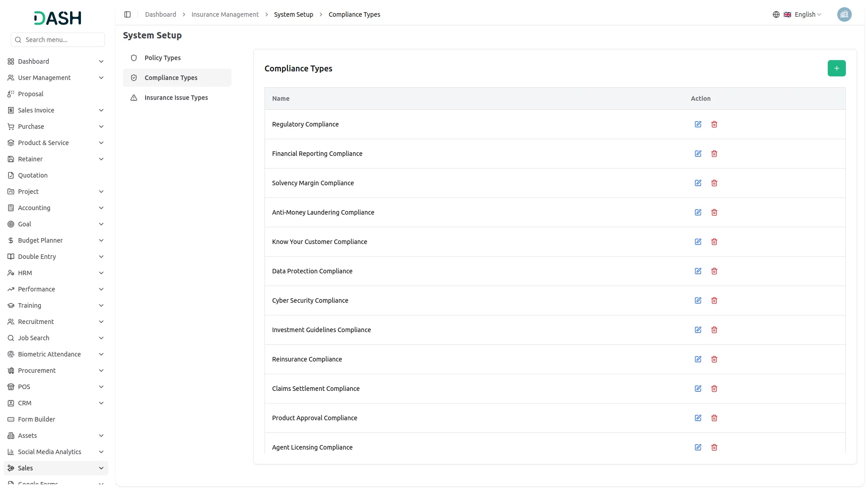Open the globe language icon
This screenshot has height=488, width=868.
(776, 14)
